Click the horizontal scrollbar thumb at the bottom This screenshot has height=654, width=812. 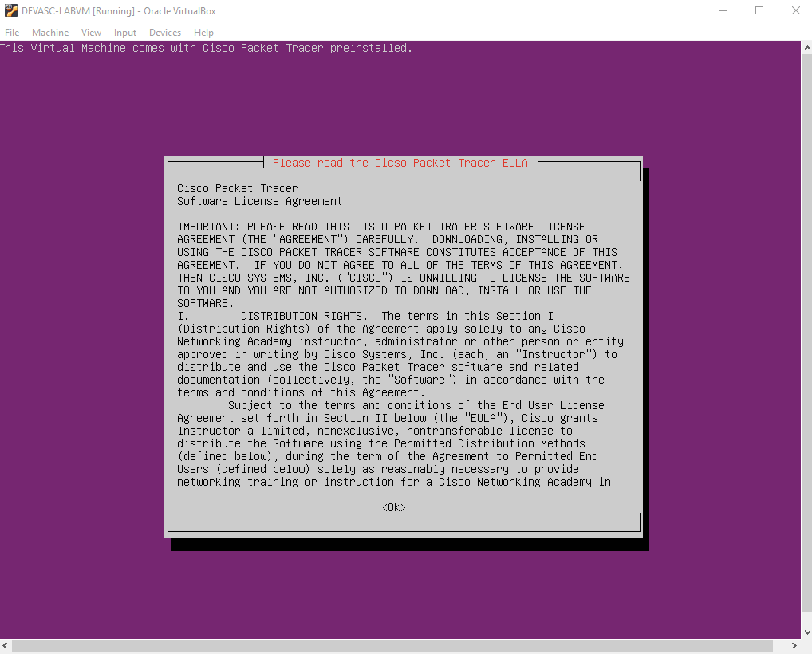(391, 645)
